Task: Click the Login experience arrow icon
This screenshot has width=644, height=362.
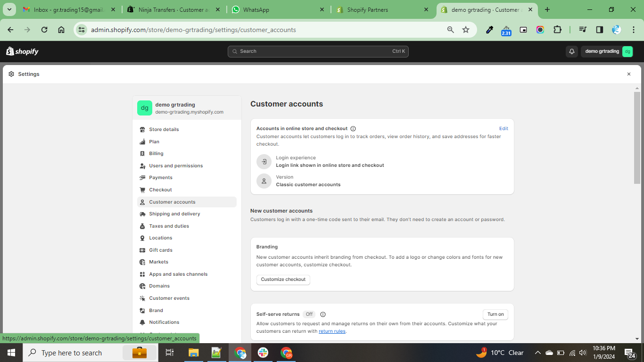Action: pos(264,162)
